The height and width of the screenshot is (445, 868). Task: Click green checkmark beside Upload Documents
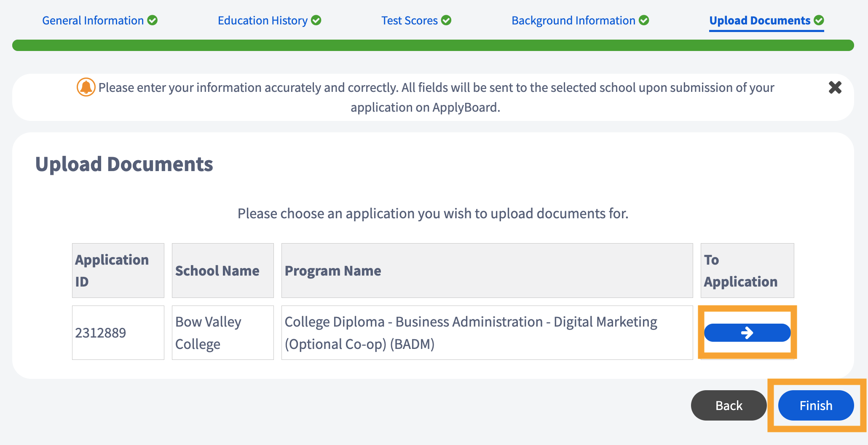pos(819,20)
